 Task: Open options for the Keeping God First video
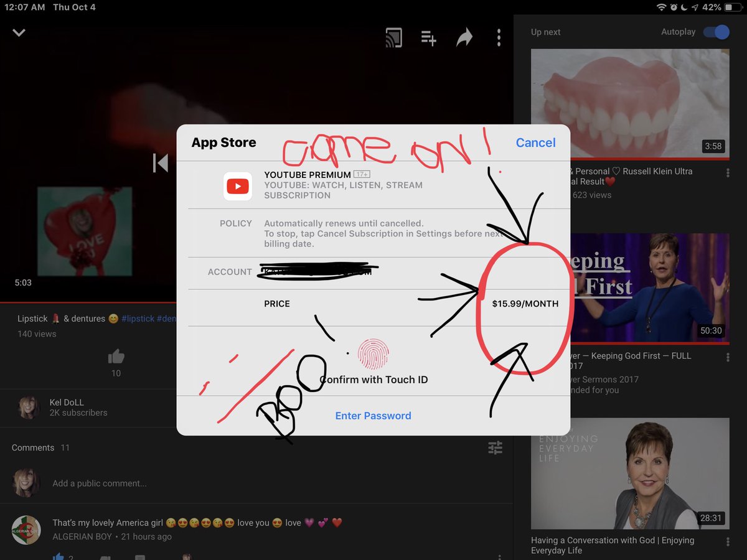728,358
